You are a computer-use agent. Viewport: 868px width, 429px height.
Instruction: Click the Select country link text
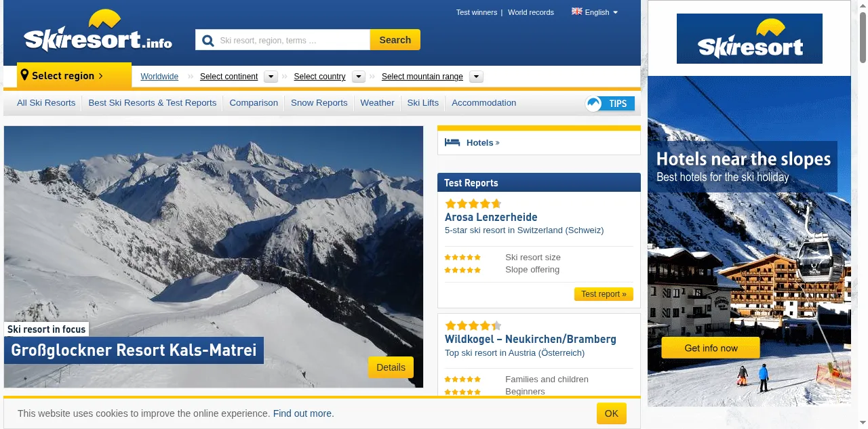point(319,77)
